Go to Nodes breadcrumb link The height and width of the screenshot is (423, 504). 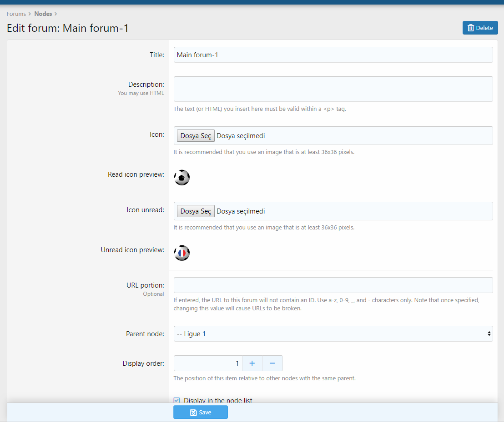point(43,14)
